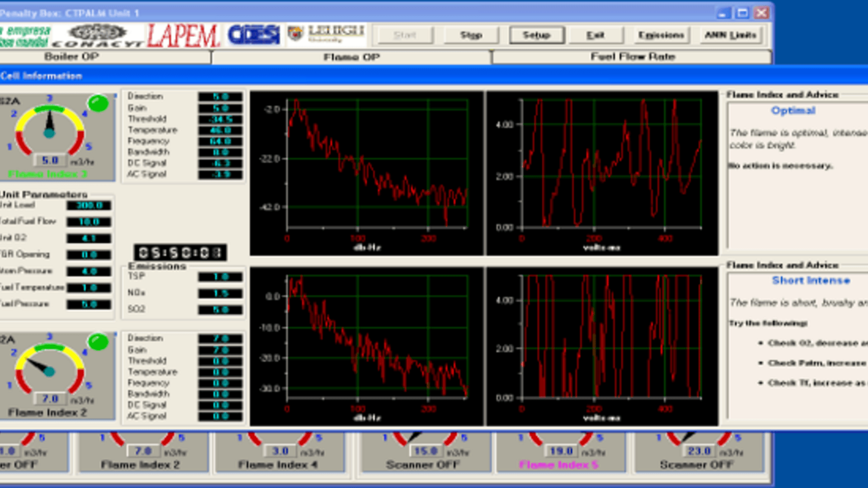Image resolution: width=868 pixels, height=488 pixels.
Task: Select the Flame Index 5 scanner panel
Action: coord(560,452)
